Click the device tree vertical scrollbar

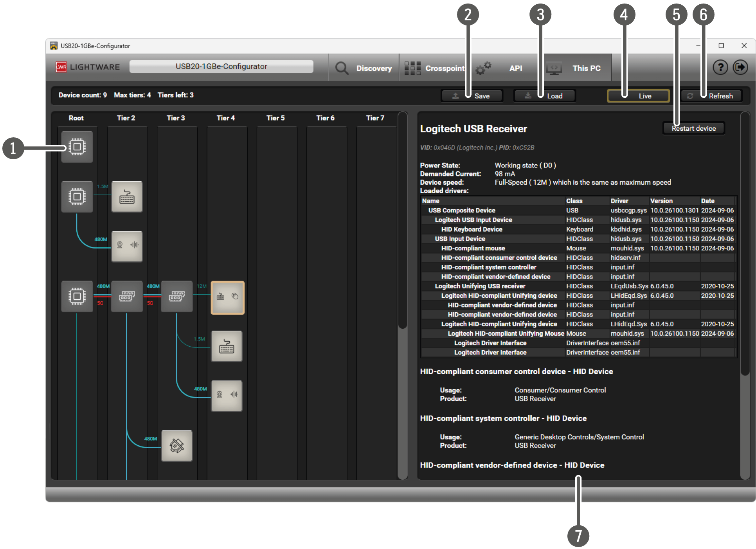tap(402, 219)
